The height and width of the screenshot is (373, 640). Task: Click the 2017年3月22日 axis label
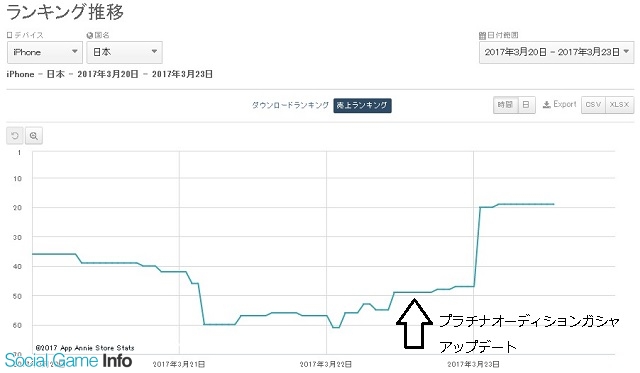(326, 364)
